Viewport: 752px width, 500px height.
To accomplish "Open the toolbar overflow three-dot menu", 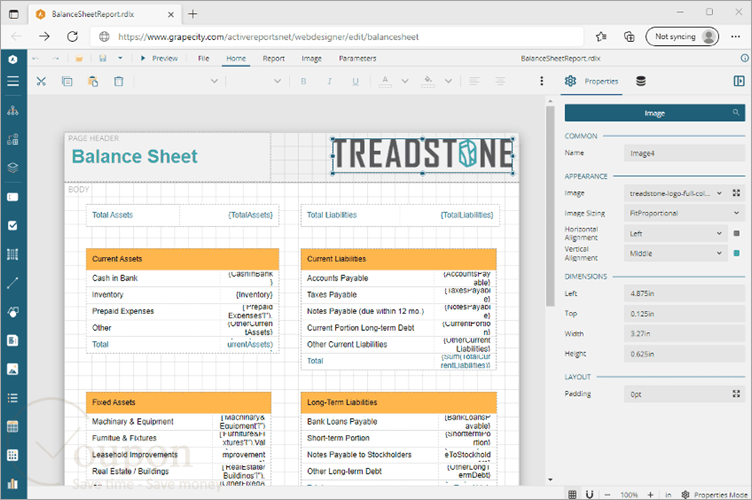I will (542, 81).
